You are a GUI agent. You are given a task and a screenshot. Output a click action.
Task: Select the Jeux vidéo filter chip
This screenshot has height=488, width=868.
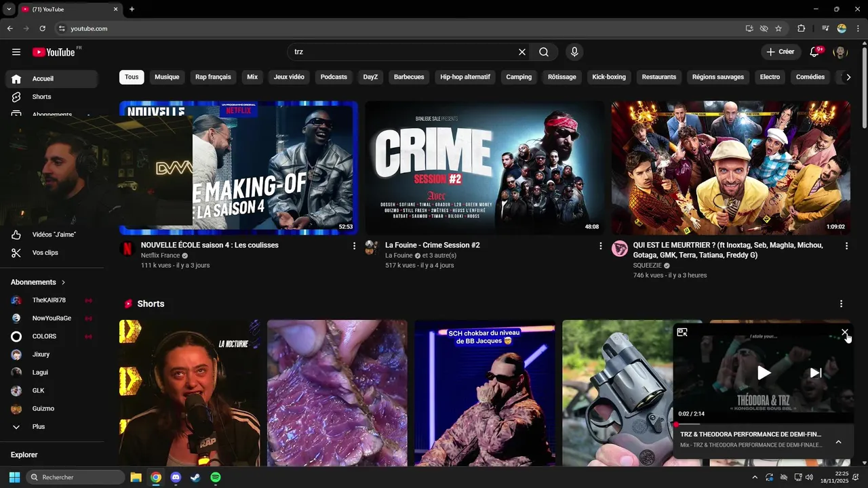tap(289, 77)
